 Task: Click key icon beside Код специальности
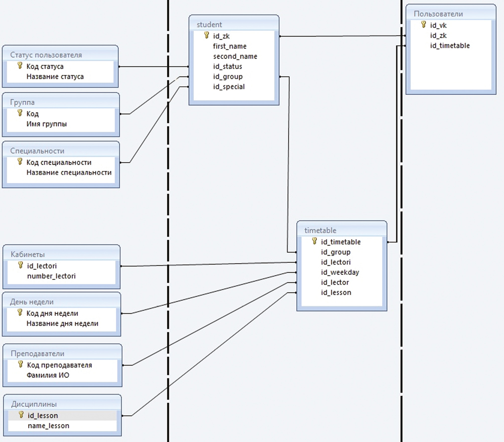(20, 162)
